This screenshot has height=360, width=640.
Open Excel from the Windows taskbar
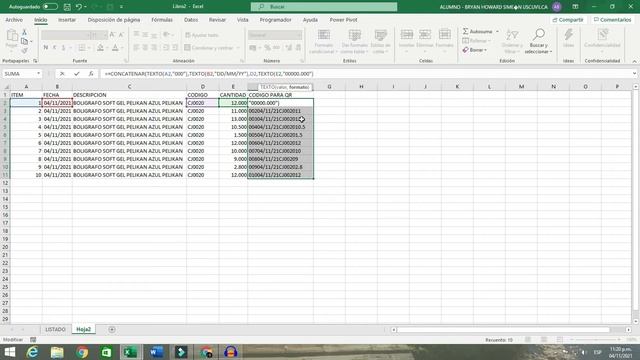click(x=131, y=352)
